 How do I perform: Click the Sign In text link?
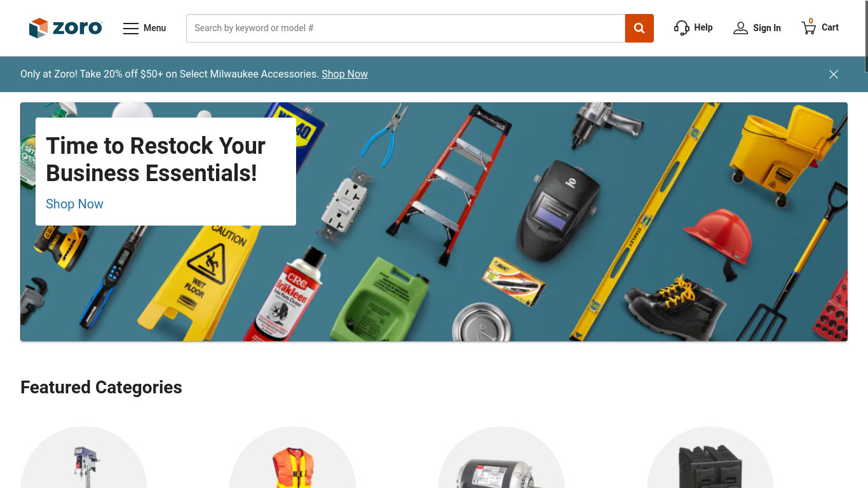(x=767, y=28)
